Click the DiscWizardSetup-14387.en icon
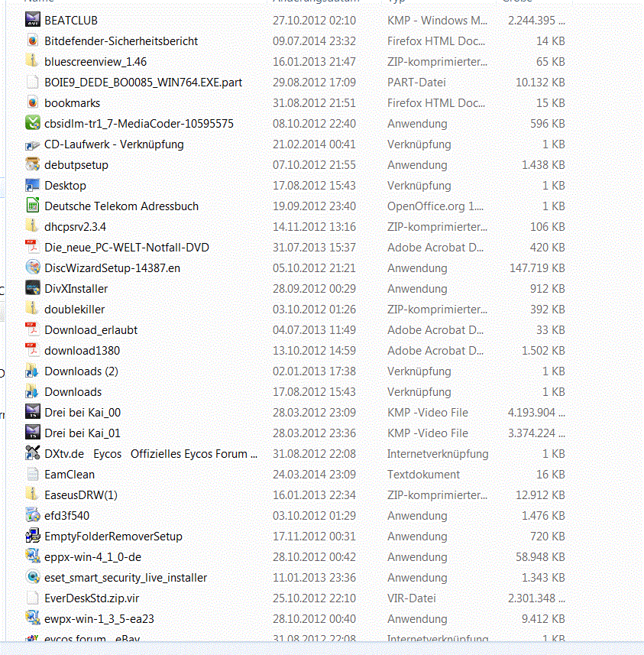Image resolution: width=644 pixels, height=655 pixels. coord(33,268)
